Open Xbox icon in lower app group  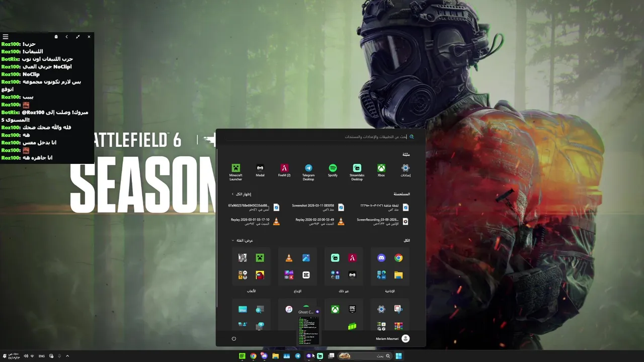point(335,309)
